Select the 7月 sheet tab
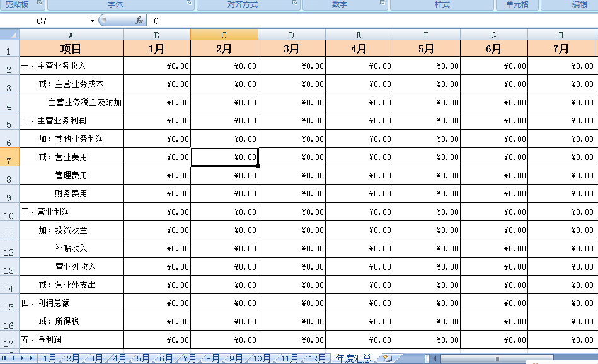598x364 pixels. [189, 358]
